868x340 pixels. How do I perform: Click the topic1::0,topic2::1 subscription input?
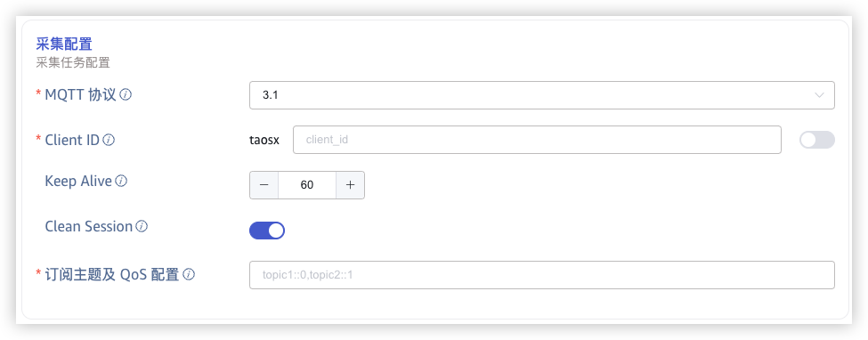point(542,275)
